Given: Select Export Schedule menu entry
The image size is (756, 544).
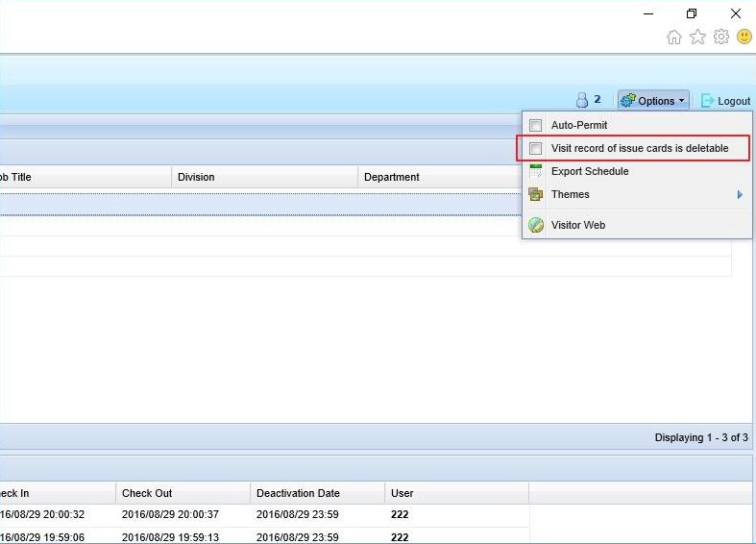Looking at the screenshot, I should [637, 171].
